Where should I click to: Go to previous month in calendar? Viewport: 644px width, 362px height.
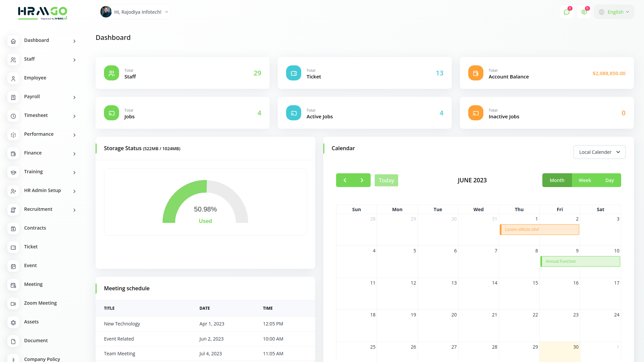pyautogui.click(x=345, y=180)
